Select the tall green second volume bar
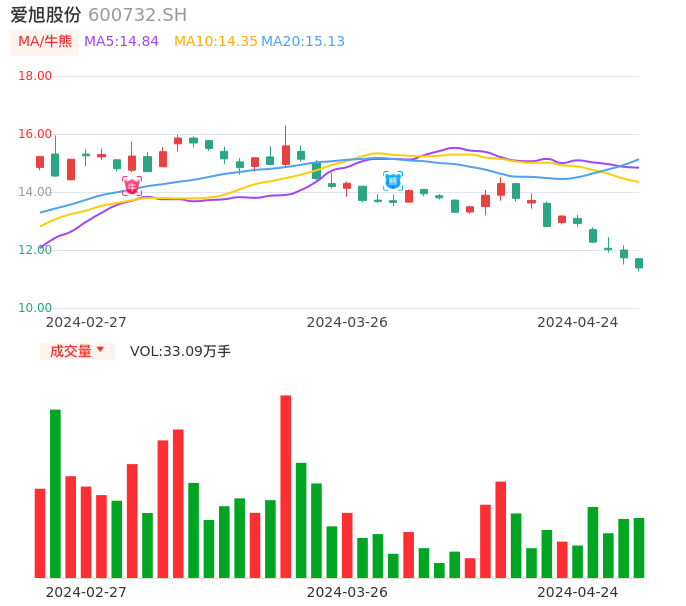 (55, 493)
